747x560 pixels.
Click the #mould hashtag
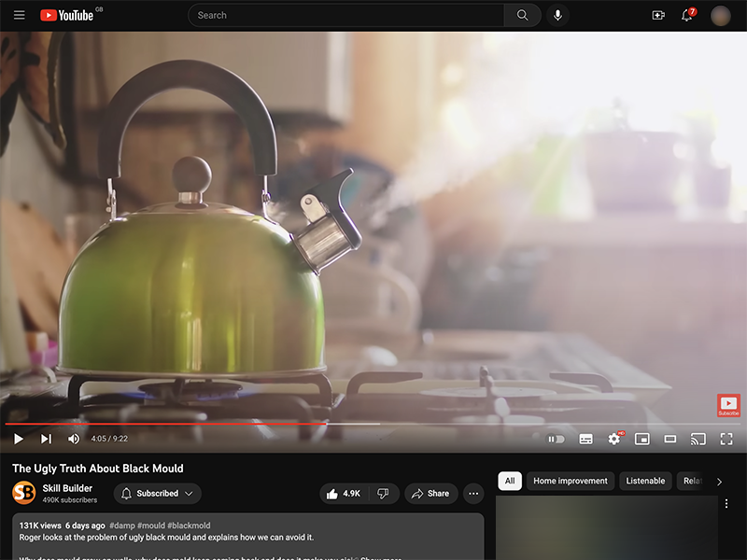[151, 525]
